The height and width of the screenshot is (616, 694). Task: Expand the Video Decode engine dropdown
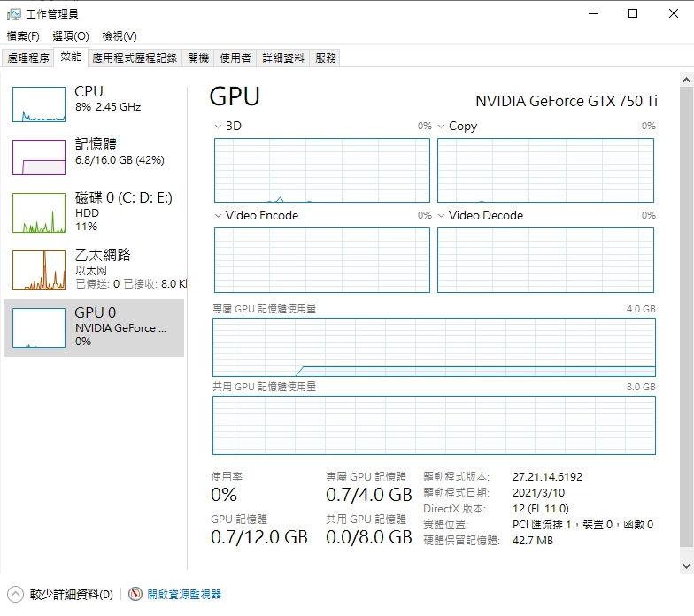point(441,216)
